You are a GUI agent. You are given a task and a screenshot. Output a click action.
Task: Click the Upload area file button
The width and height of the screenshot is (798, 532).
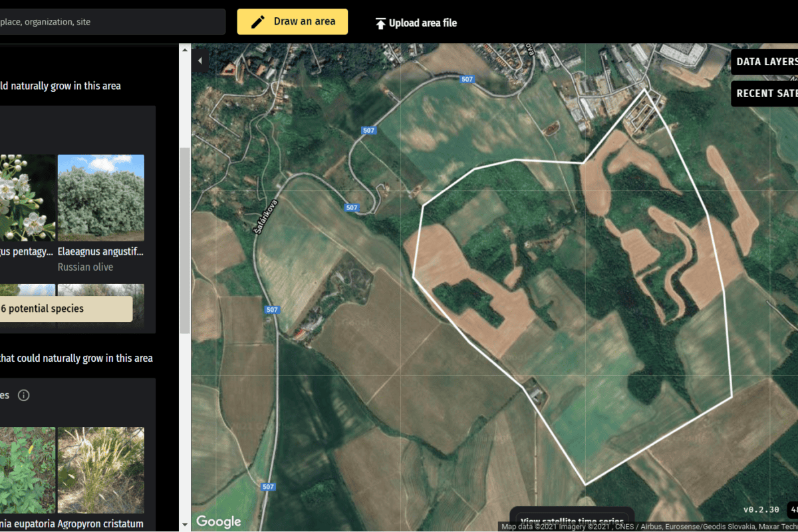[416, 22]
